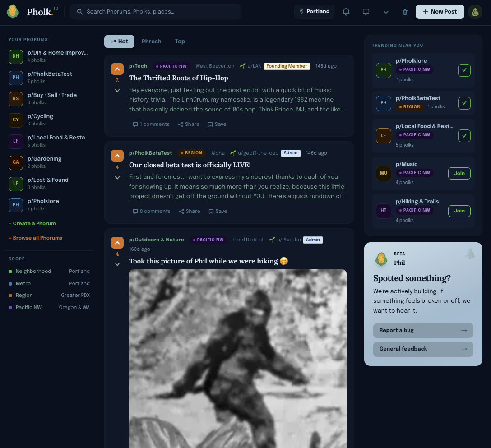Join the p/Music phorum
This screenshot has height=448, width=491.
pos(459,173)
